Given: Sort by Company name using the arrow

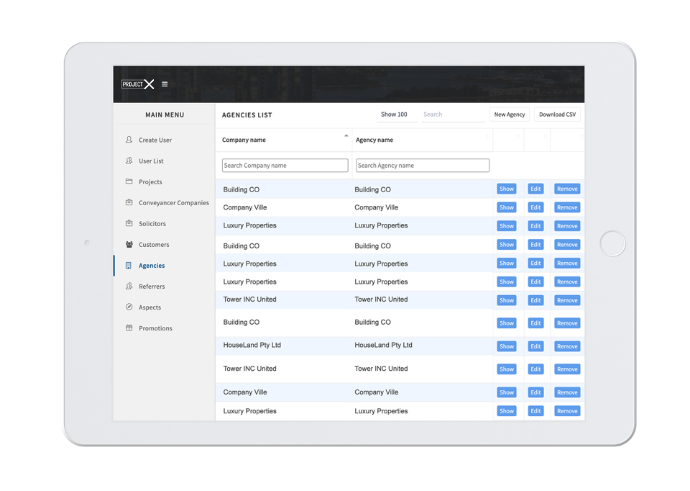Looking at the screenshot, I should 346,136.
